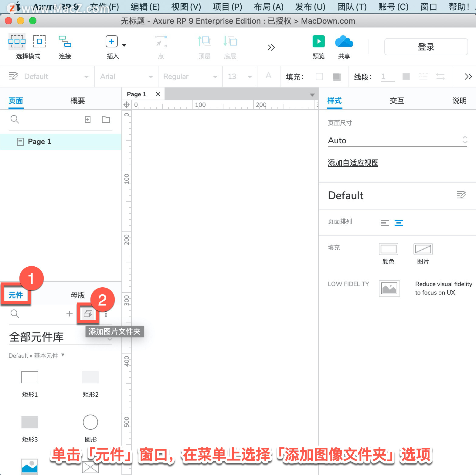The image size is (476, 475).
Task: Open the Regular font weight dropdown
Action: point(190,77)
